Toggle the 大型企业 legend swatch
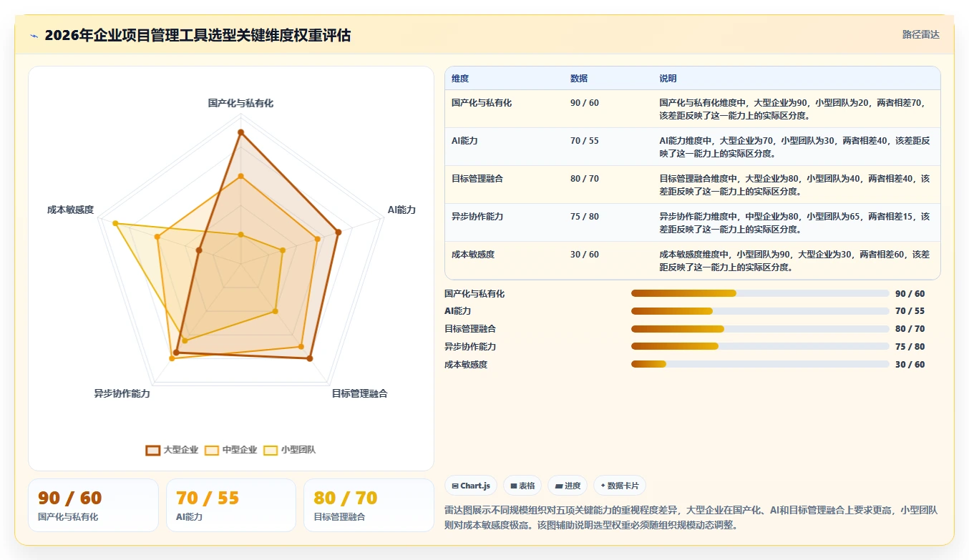Viewport: 969px width, 560px height. pos(152,450)
